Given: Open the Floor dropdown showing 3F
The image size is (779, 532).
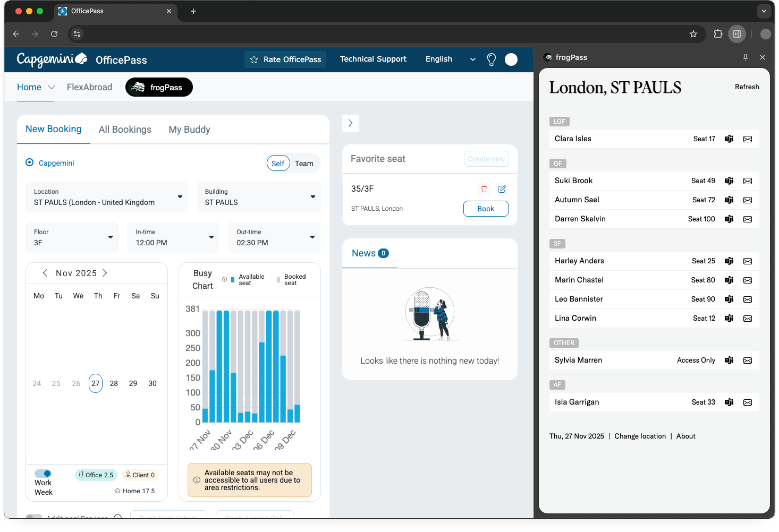Looking at the screenshot, I should pos(72,237).
